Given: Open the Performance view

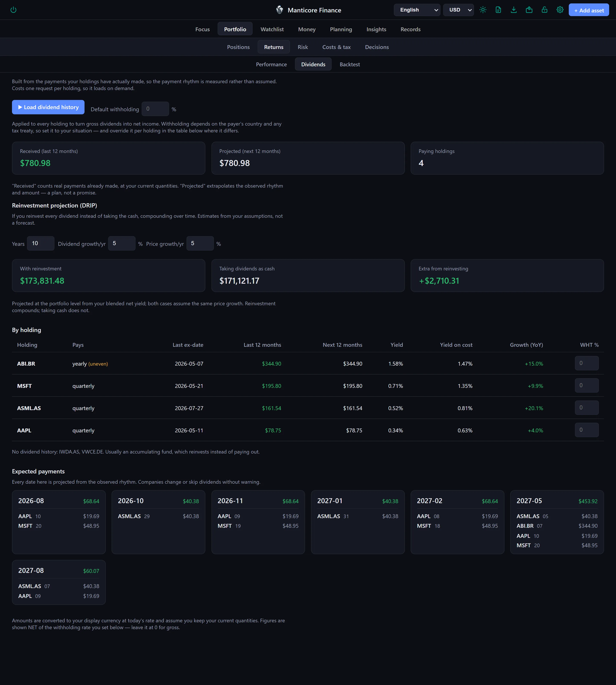Looking at the screenshot, I should pos(271,64).
